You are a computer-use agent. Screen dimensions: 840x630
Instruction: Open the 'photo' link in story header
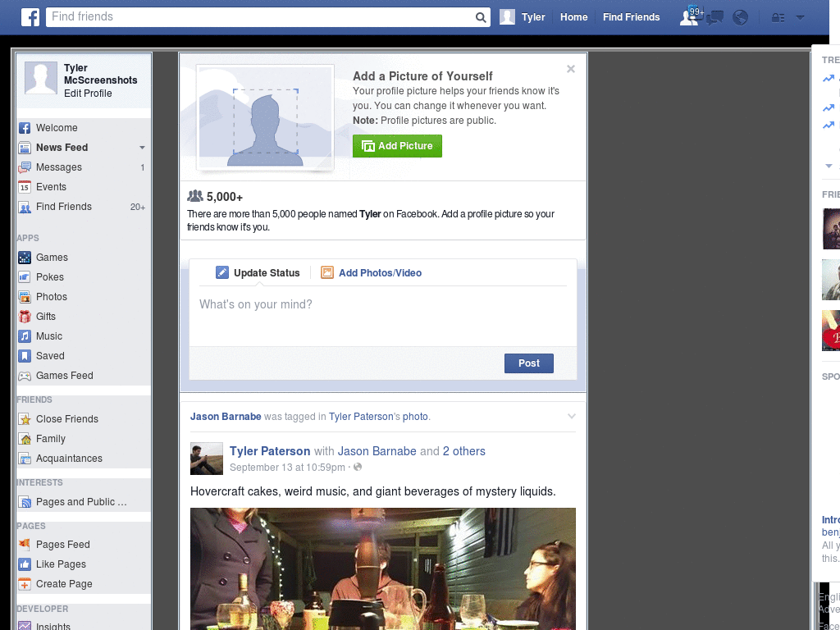tap(415, 416)
